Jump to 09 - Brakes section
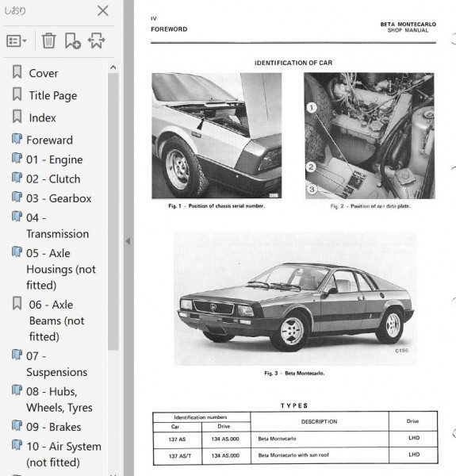Viewport: 456px width, 476px height. click(x=54, y=427)
